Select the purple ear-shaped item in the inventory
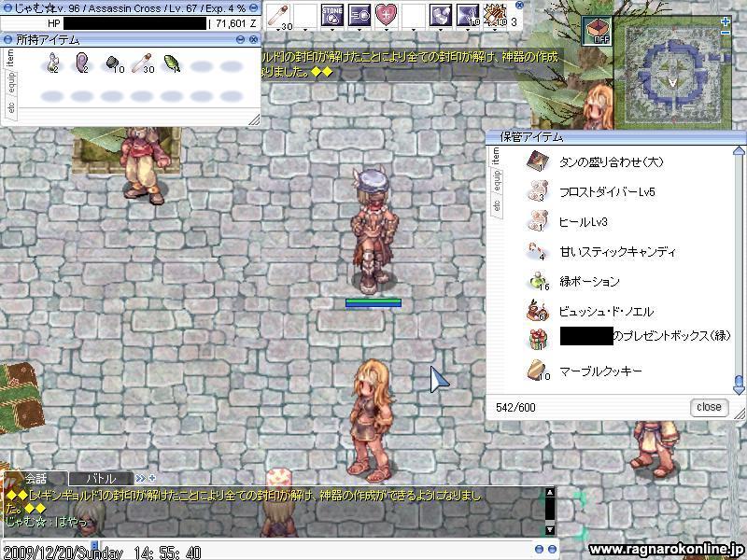747x560 pixels. click(x=82, y=63)
